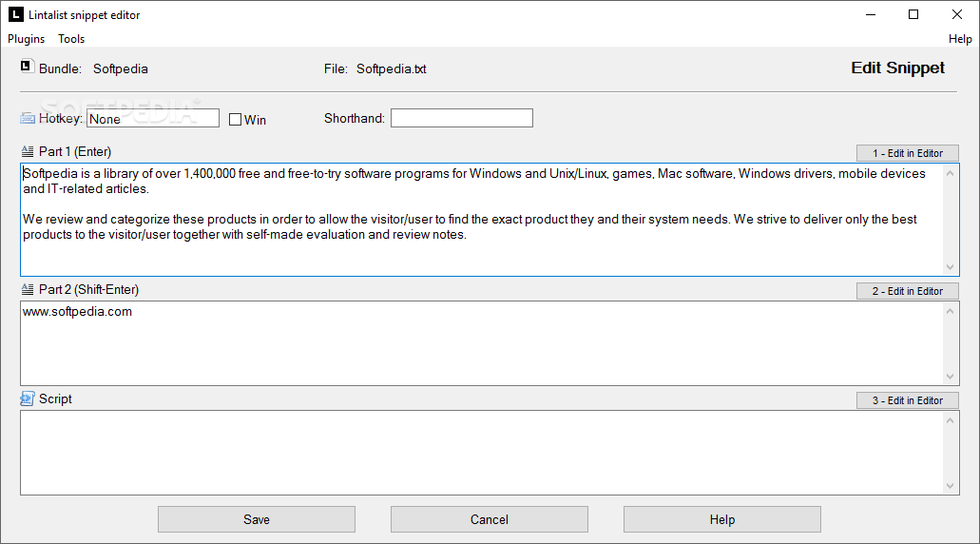Enable the Win checkbox
980x544 pixels.
(x=235, y=120)
